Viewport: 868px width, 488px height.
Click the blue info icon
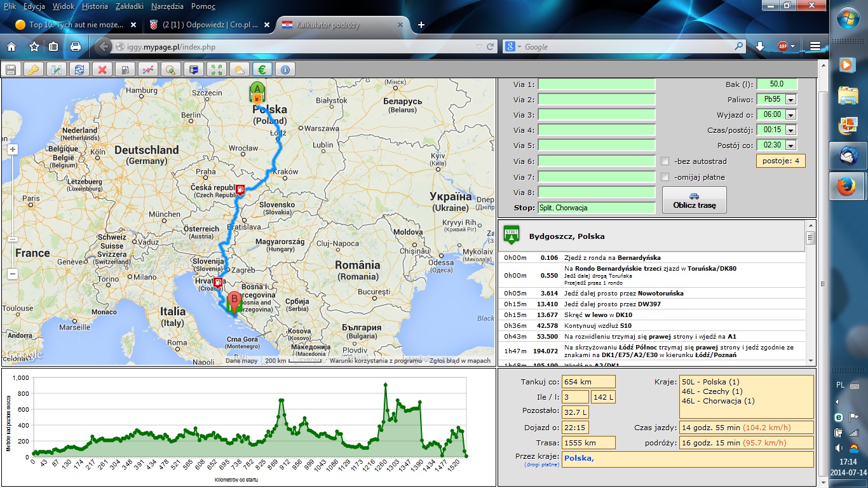coord(284,69)
